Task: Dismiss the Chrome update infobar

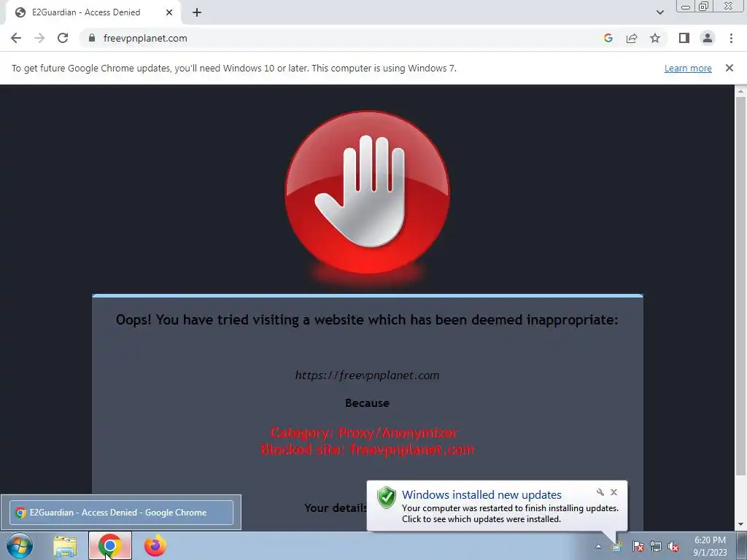Action: [729, 68]
